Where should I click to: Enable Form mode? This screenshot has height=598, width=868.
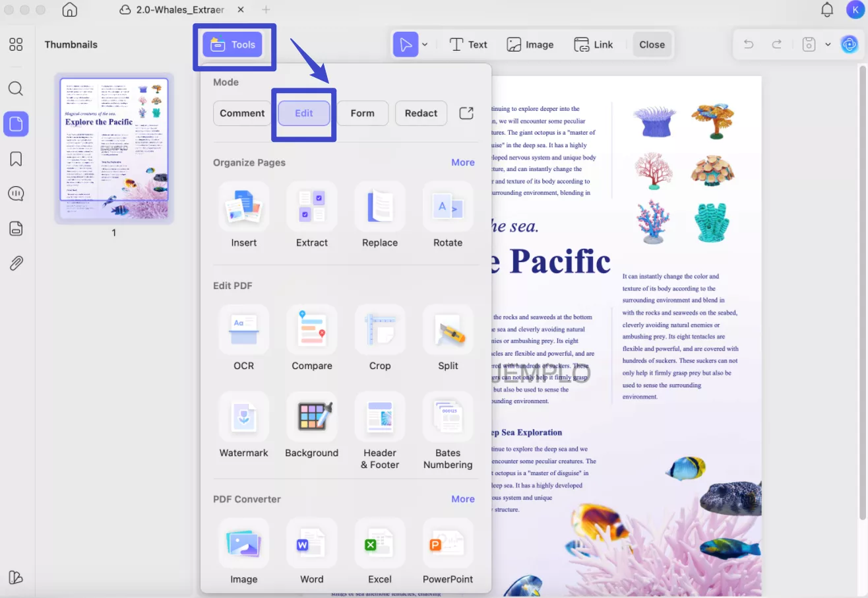(362, 113)
